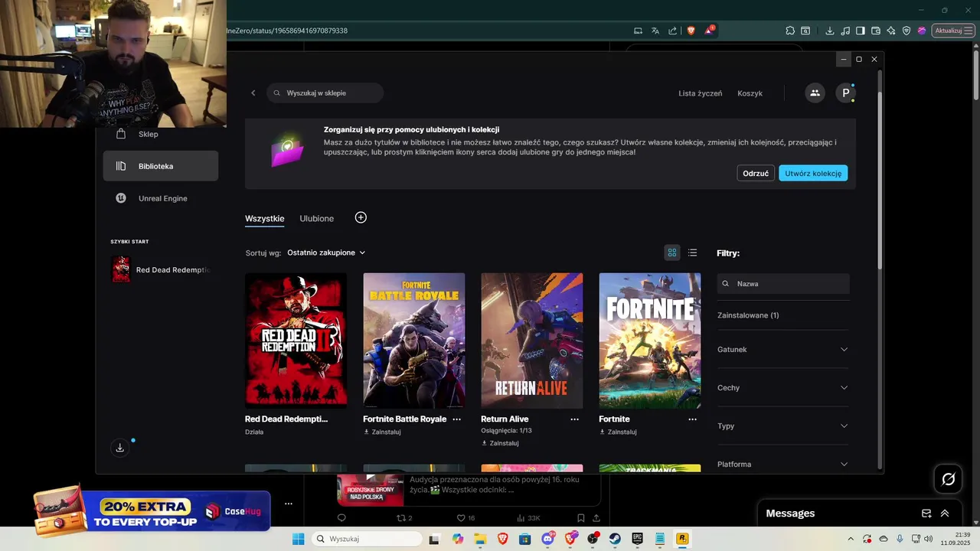Image resolution: width=980 pixels, height=551 pixels.
Task: Open Brave VPN shield icon
Action: pos(906,31)
